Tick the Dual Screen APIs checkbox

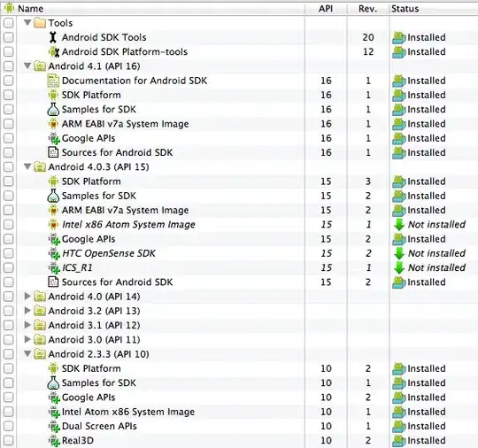(9, 426)
